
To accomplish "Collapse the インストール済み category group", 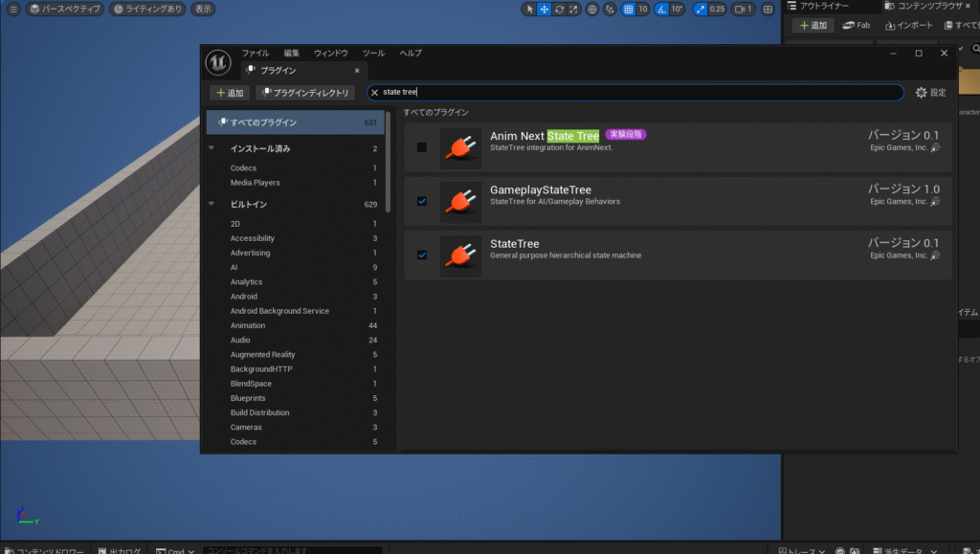I will (x=212, y=148).
